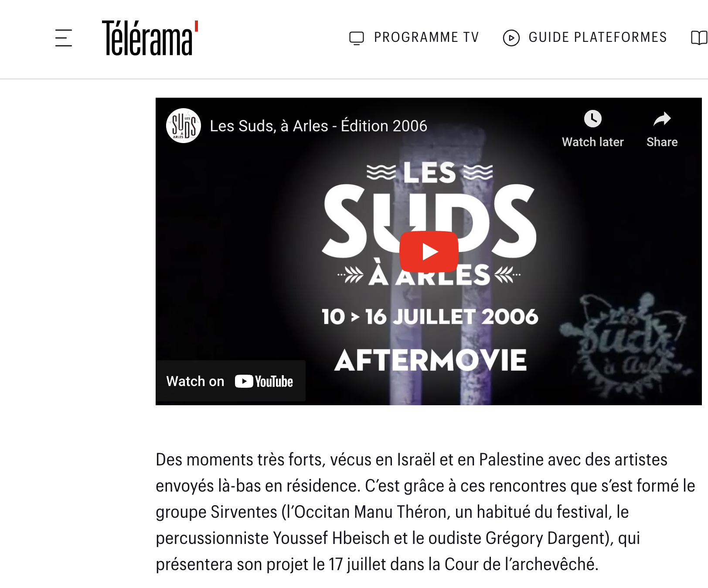The image size is (708, 588).
Task: Open video title Les Suds, à Arles - Édition 2006
Action: click(319, 126)
